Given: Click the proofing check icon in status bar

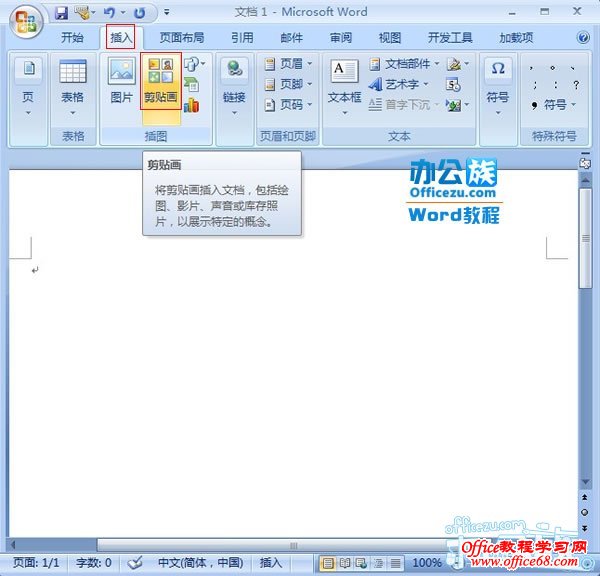Looking at the screenshot, I should 135,563.
